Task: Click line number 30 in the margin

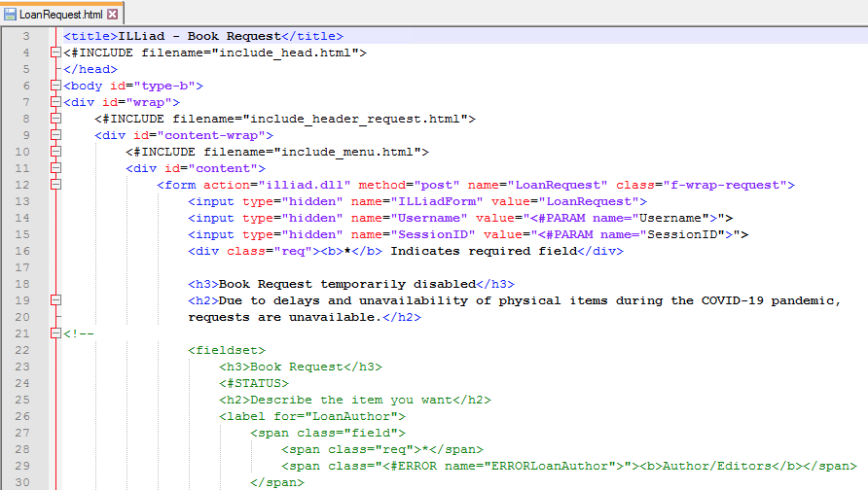Action: point(23,482)
